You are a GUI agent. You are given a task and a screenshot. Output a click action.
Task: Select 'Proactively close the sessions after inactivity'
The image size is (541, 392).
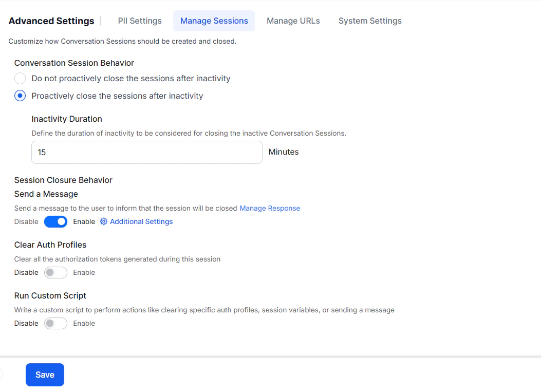tap(20, 96)
